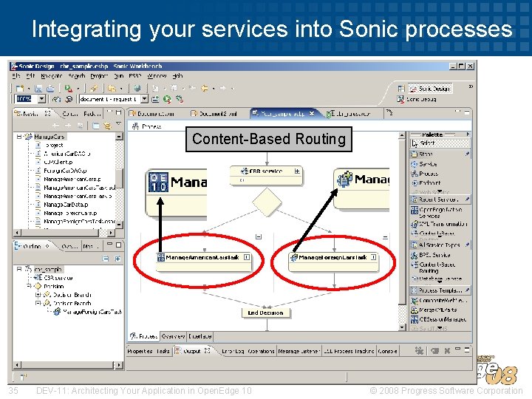This screenshot has width=532, height=399.
Task: Open the Navigator view menu triangle
Action: coord(118,125)
